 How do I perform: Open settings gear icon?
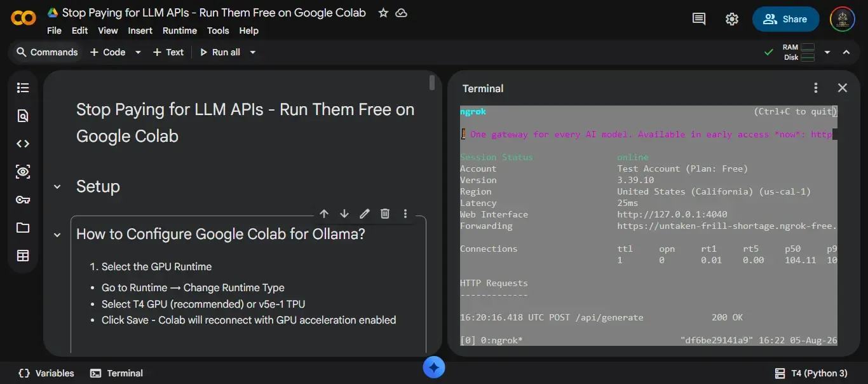click(732, 19)
